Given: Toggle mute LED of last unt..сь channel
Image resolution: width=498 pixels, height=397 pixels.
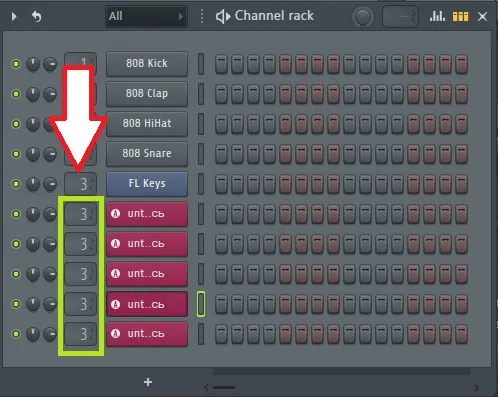Looking at the screenshot, I should [x=16, y=334].
